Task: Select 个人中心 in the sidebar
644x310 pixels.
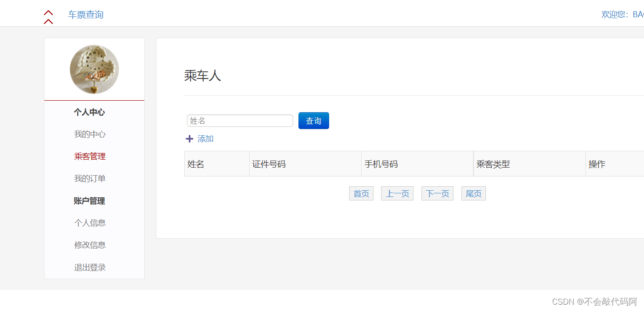Action: click(89, 112)
